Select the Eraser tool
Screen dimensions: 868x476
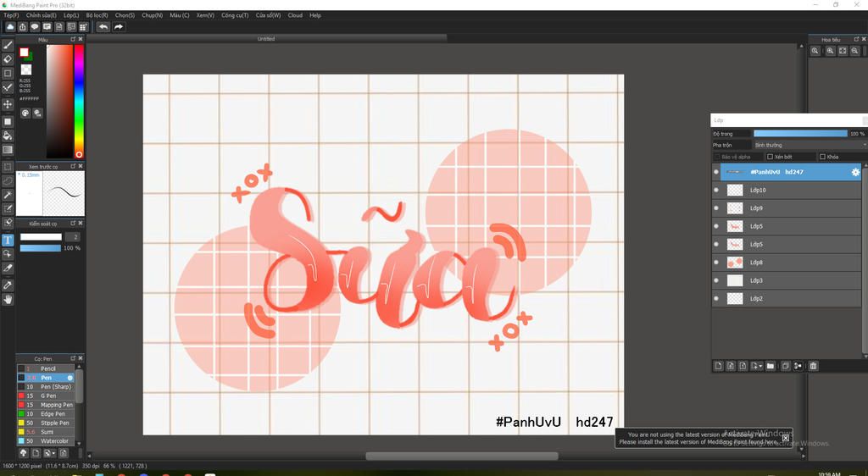pos(8,59)
